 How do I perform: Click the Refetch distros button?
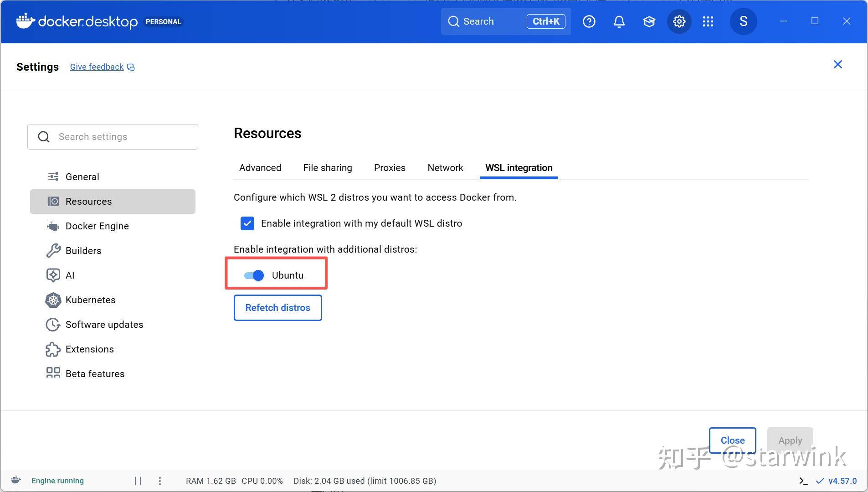click(278, 308)
